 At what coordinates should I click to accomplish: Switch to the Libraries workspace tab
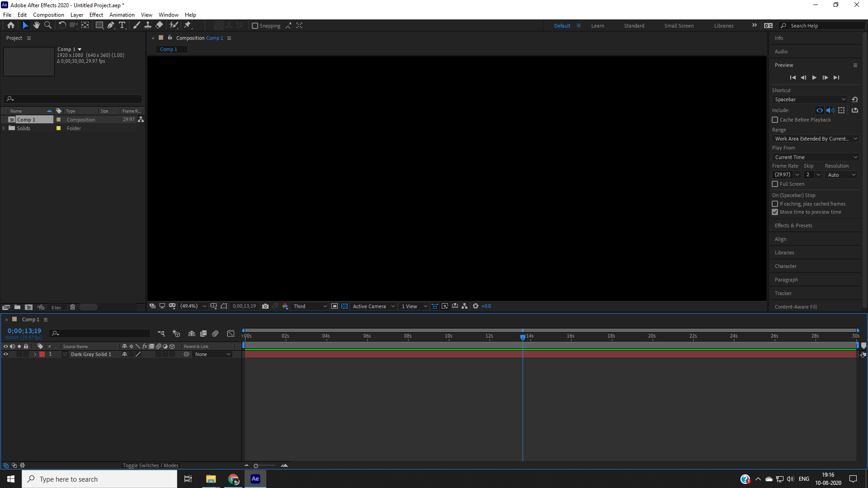[x=724, y=26]
